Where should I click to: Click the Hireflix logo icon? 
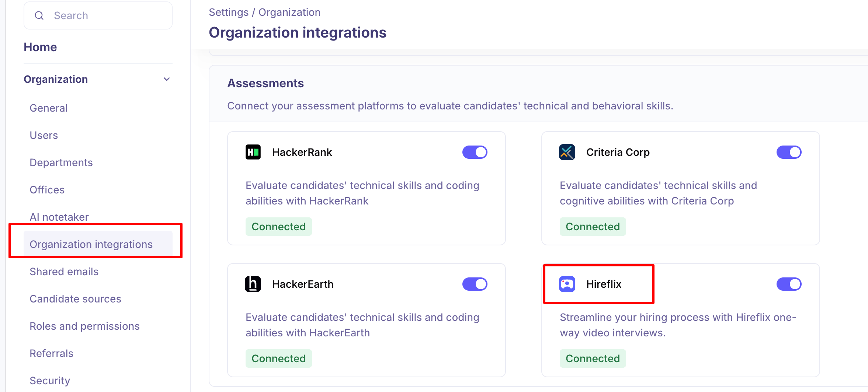(567, 284)
